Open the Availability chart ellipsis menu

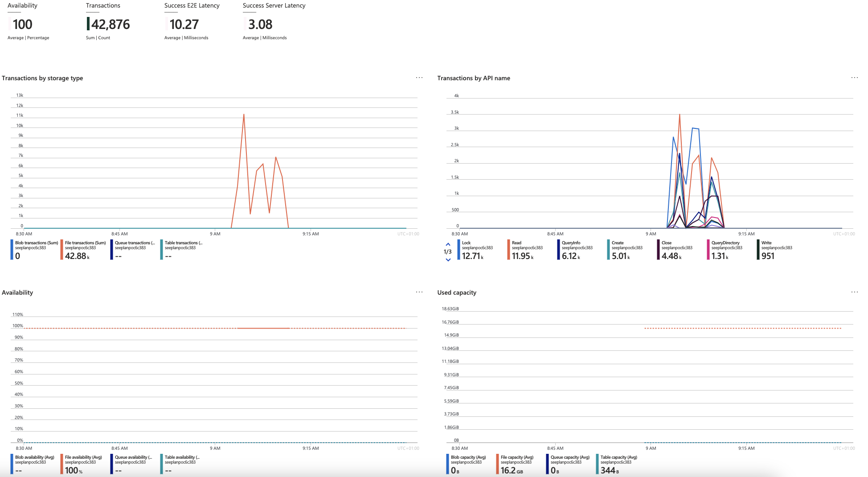pos(419,292)
